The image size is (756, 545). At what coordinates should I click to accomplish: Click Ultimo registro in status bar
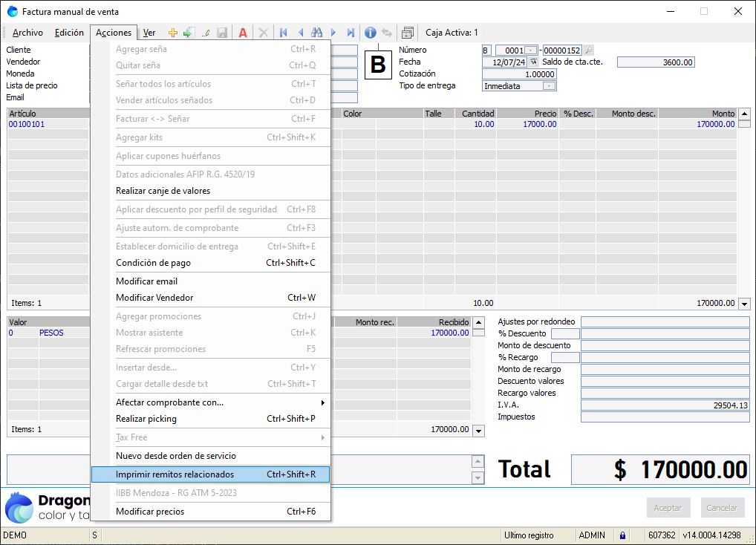pyautogui.click(x=529, y=535)
